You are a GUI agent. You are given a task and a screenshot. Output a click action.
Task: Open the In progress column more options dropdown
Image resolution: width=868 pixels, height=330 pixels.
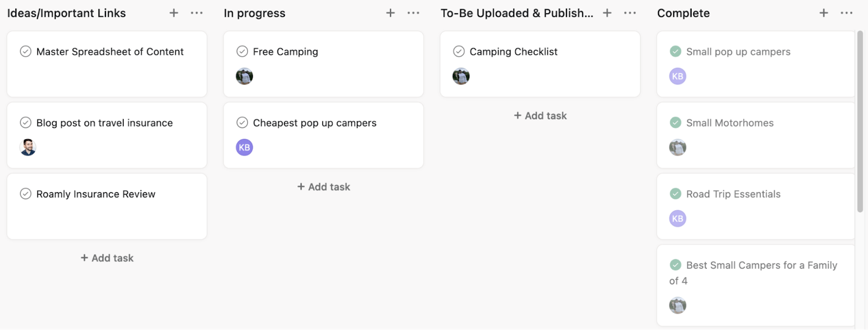(x=413, y=12)
